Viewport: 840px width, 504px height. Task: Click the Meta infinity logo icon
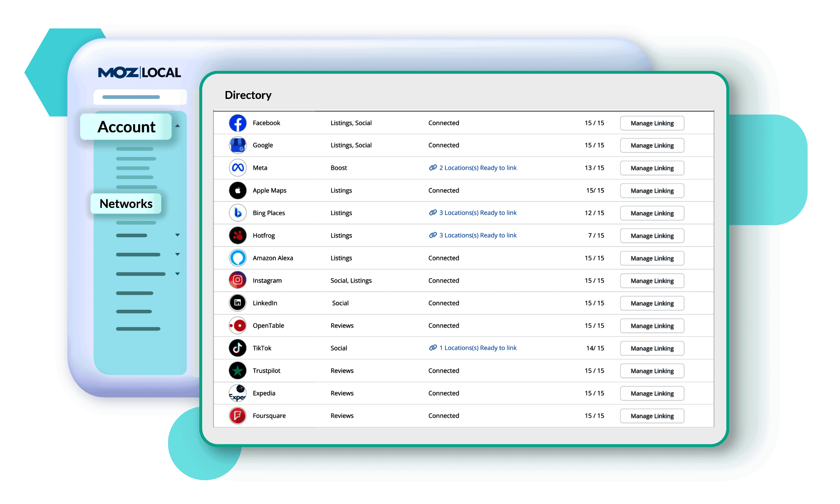[237, 168]
